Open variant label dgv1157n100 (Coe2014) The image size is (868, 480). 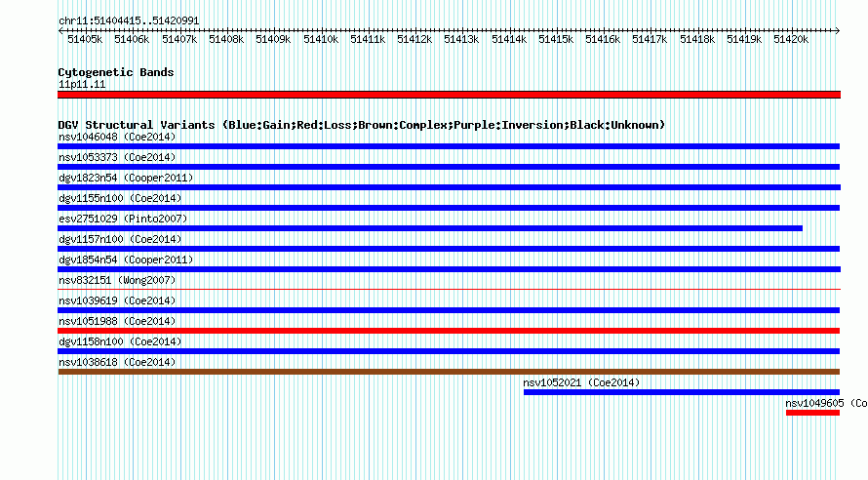pos(120,239)
